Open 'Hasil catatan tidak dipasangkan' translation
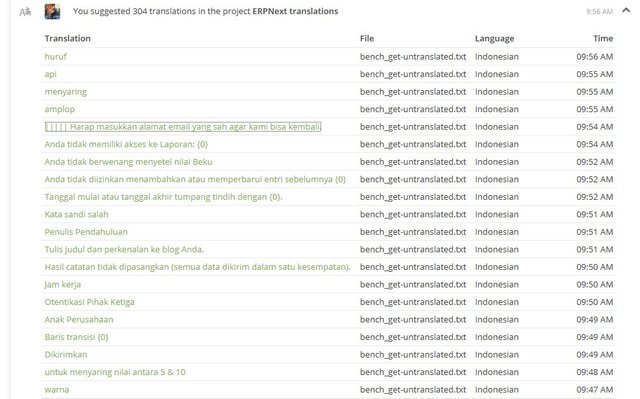The width and height of the screenshot is (640, 399). (198, 267)
